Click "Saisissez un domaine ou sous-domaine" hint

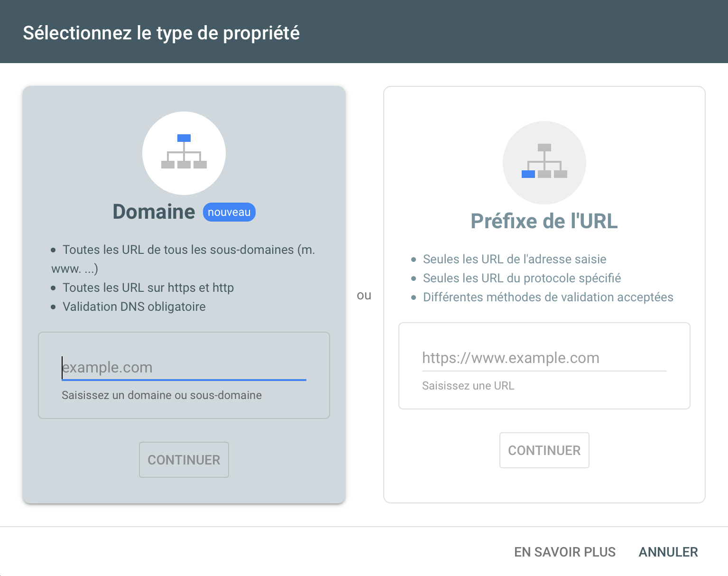pos(162,395)
